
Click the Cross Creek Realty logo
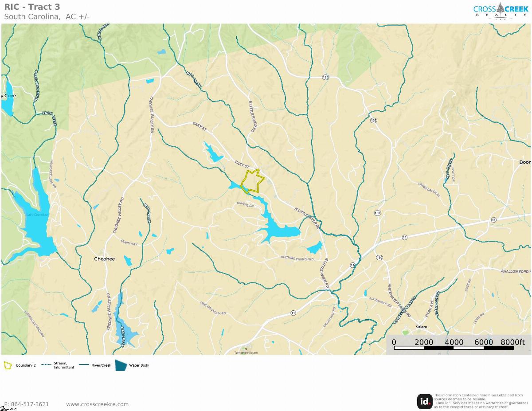[x=501, y=11]
